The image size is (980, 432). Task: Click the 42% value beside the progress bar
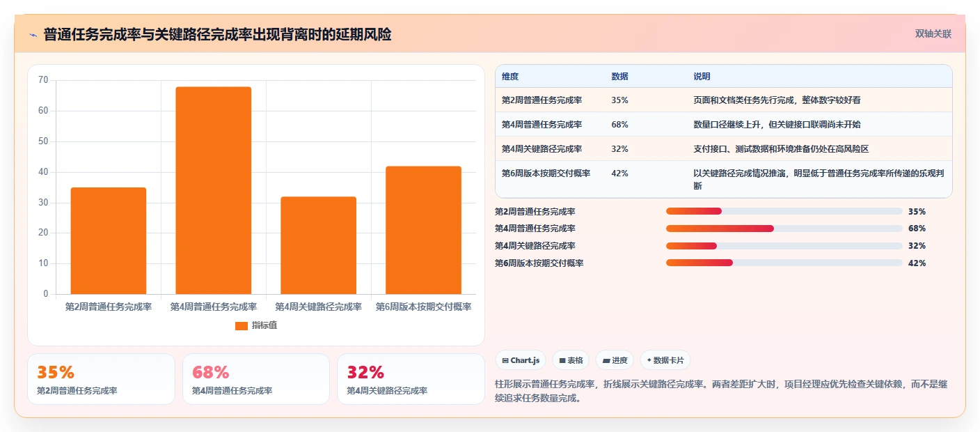[x=917, y=263]
